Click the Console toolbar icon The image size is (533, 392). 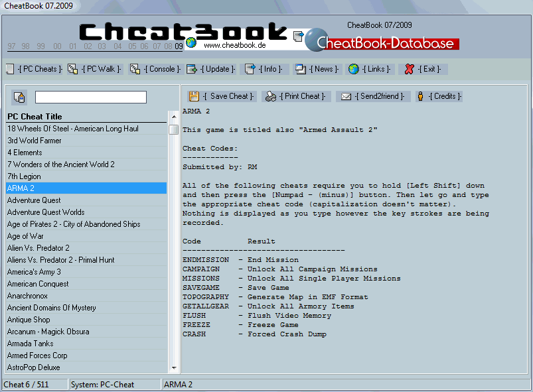(x=135, y=69)
